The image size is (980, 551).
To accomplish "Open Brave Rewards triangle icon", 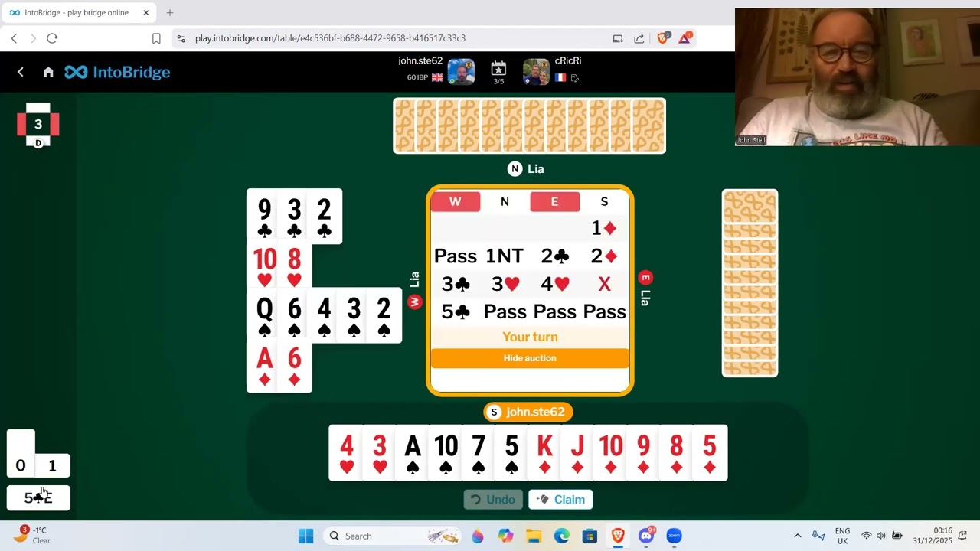I will (x=684, y=37).
